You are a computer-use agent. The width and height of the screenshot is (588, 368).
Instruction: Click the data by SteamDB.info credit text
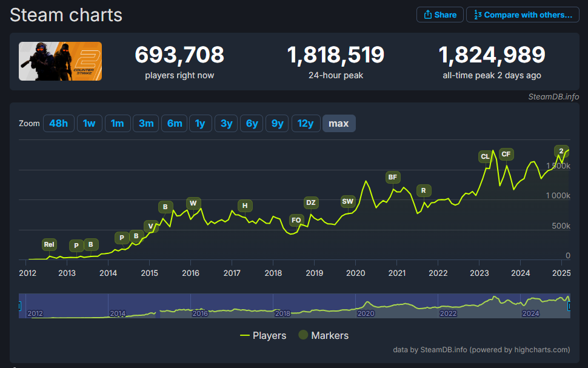click(481, 350)
